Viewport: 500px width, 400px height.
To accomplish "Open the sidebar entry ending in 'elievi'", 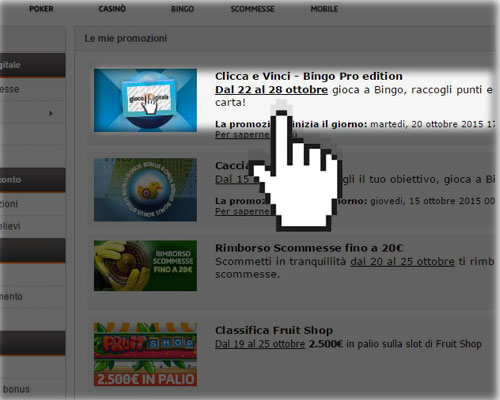I will [x=32, y=226].
